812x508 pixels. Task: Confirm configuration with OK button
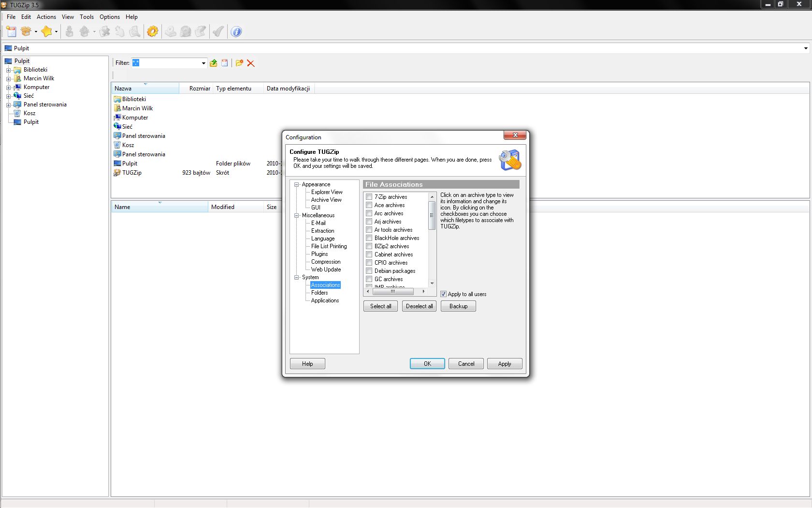pos(427,364)
